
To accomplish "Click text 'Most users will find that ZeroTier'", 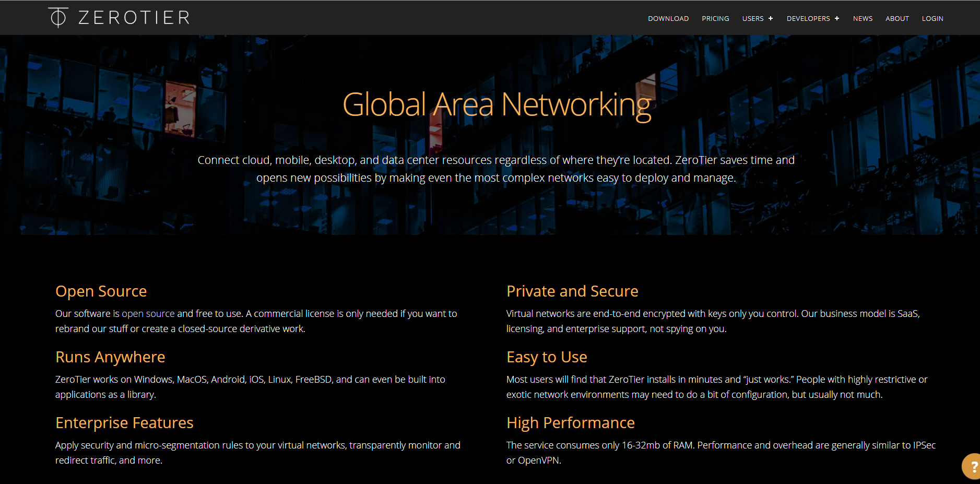I will [x=717, y=387].
